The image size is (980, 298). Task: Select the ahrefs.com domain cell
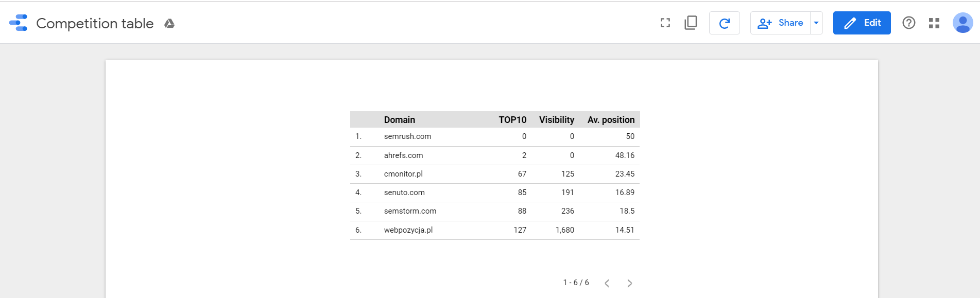(403, 155)
